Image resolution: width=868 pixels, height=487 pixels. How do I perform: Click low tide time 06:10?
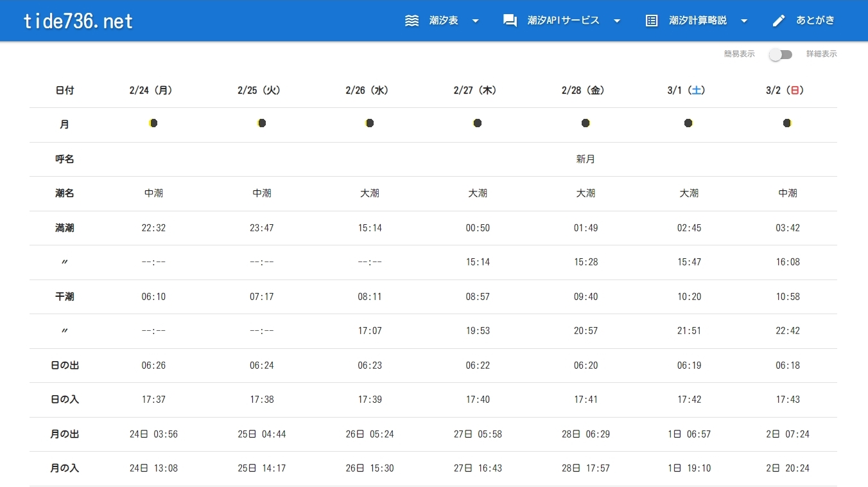tap(153, 297)
